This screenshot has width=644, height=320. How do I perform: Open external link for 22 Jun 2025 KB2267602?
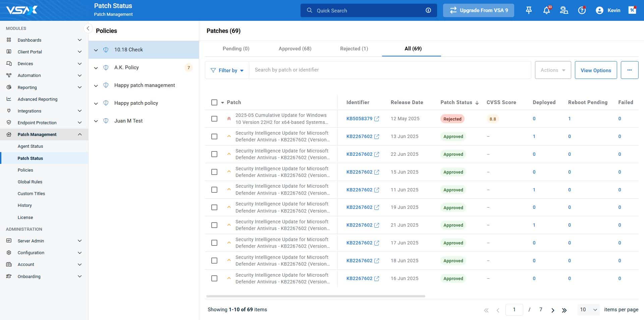coord(377,154)
